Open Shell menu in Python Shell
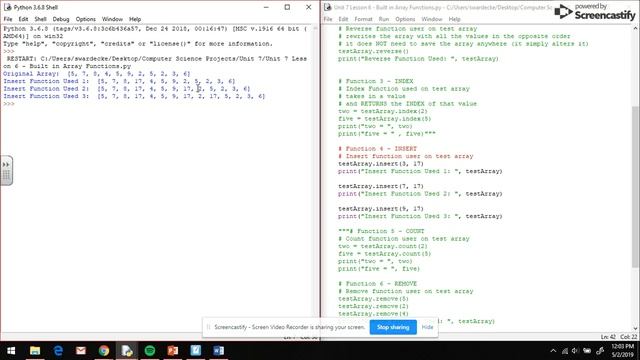 [x=40, y=19]
